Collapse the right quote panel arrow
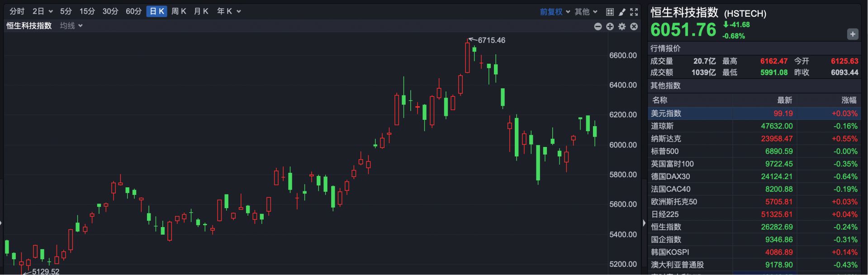 point(644,223)
